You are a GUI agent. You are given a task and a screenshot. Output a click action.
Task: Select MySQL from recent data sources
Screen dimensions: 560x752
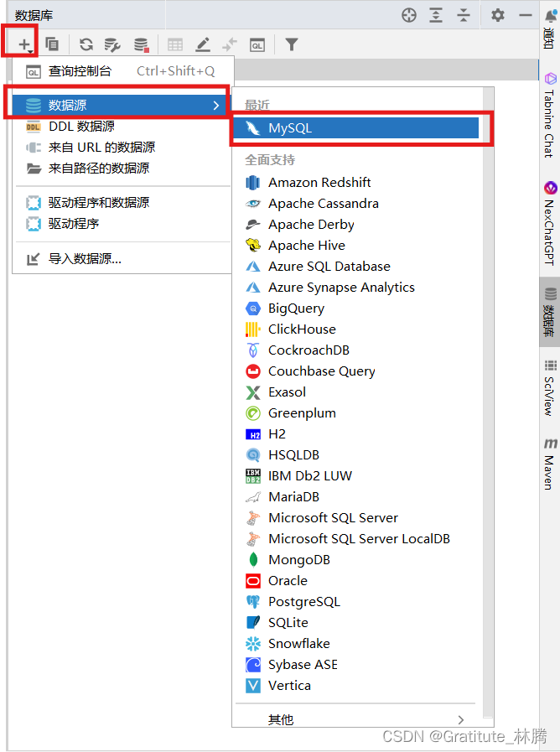pyautogui.click(x=356, y=128)
